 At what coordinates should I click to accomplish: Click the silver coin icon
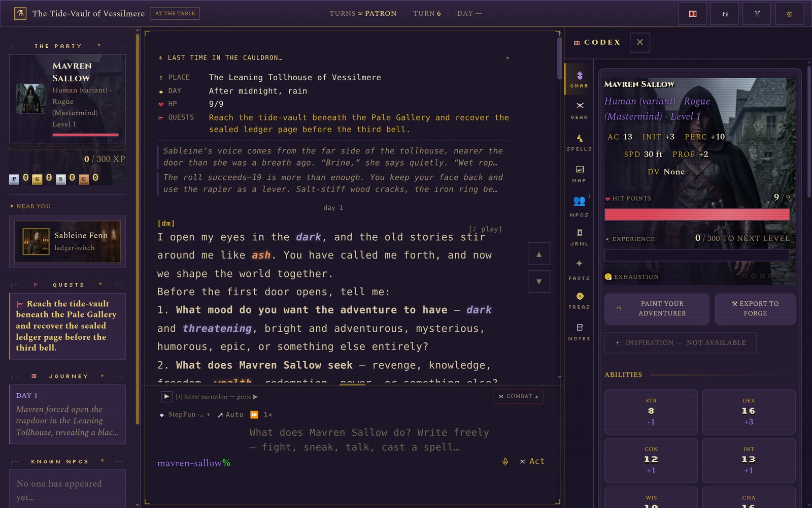61,179
